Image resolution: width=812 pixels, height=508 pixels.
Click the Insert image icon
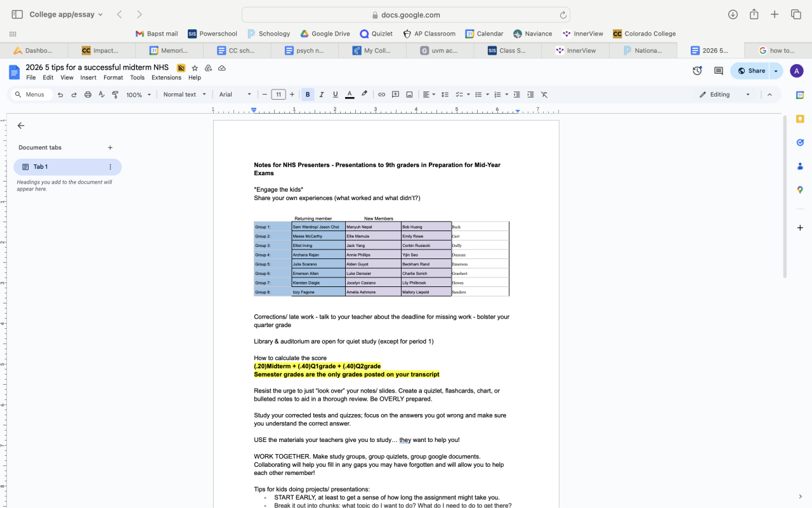pos(409,95)
